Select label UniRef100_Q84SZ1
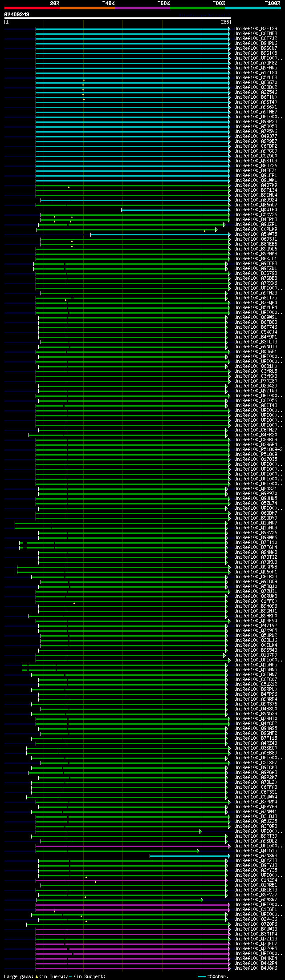 click(x=256, y=489)
